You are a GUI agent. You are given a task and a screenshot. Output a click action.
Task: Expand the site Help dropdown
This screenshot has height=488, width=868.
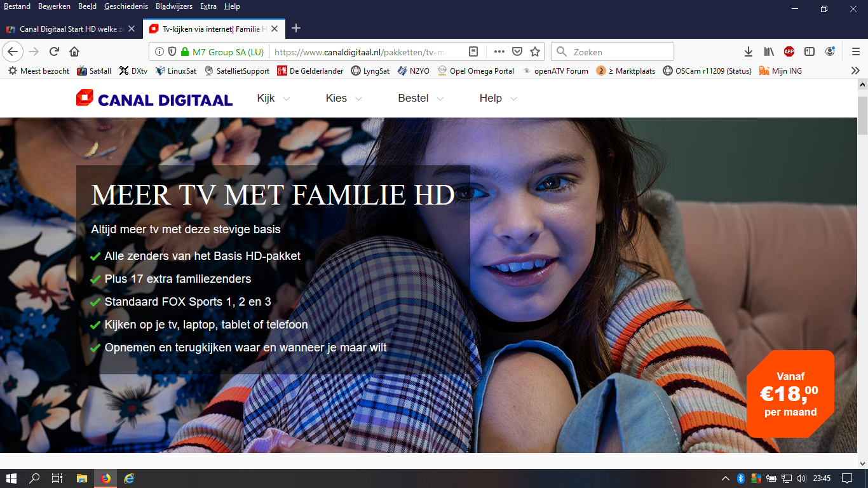pyautogui.click(x=498, y=98)
